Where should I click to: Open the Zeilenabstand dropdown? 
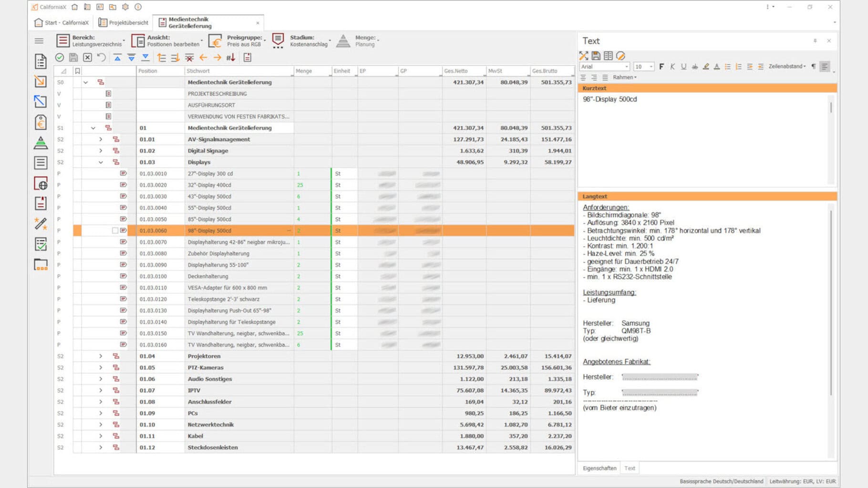(x=787, y=67)
